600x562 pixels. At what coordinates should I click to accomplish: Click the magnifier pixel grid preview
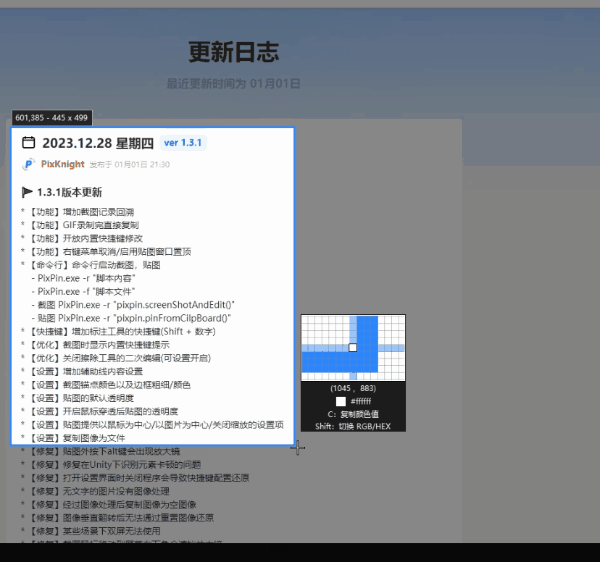(x=353, y=348)
